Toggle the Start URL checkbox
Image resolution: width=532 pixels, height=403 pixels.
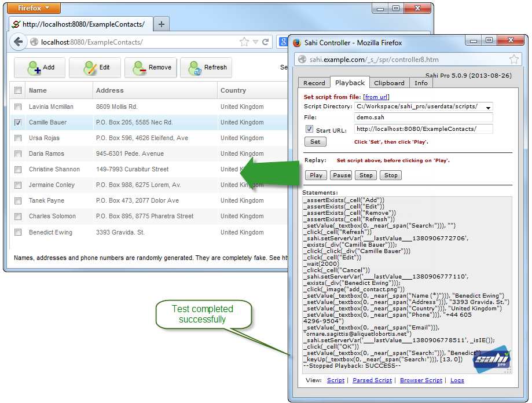tap(309, 129)
